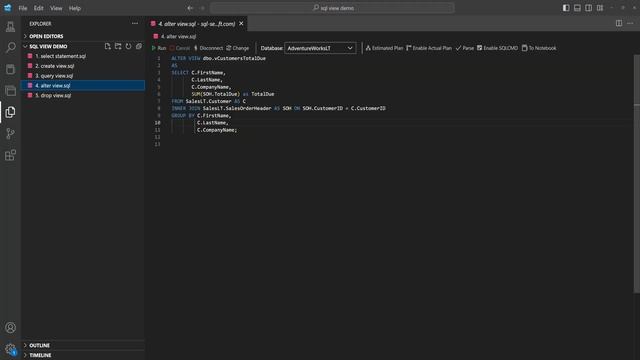640x360 pixels.
Task: Click the Cancel query button
Action: [180, 48]
